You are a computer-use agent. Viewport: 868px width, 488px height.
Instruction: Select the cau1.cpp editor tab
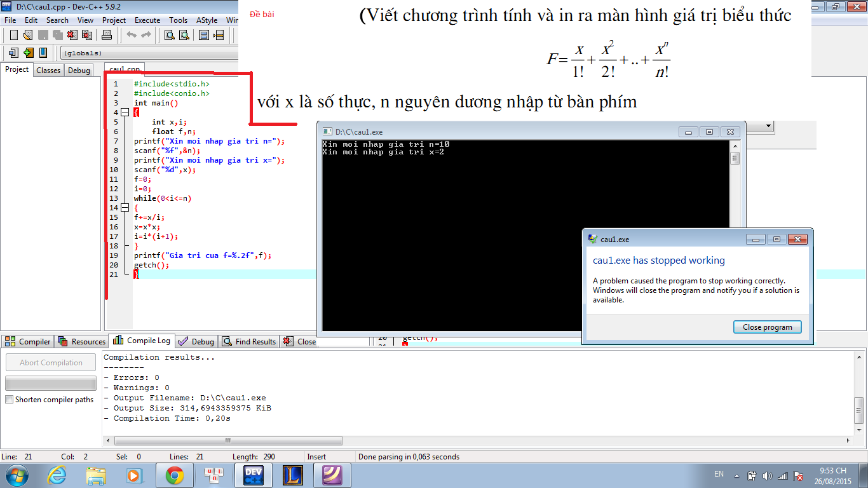pyautogui.click(x=125, y=69)
